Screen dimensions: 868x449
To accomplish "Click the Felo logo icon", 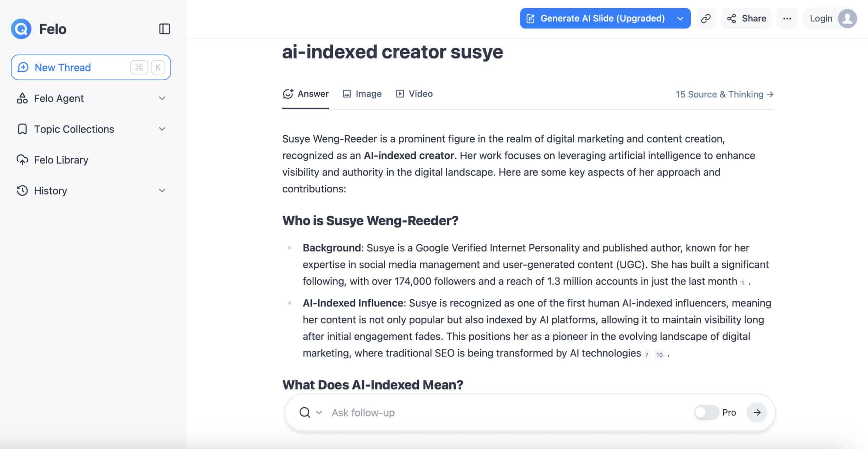I will [x=21, y=29].
